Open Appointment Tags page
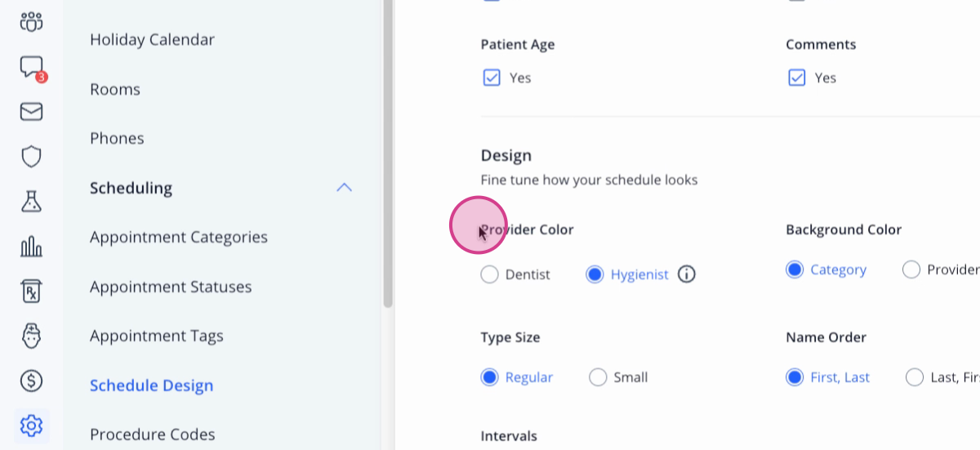The height and width of the screenshot is (450, 980). [x=157, y=336]
